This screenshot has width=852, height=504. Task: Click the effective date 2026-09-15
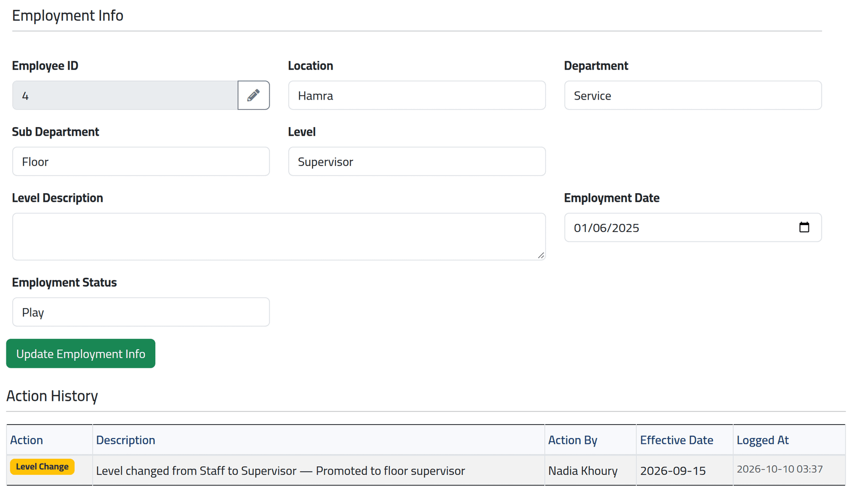pyautogui.click(x=673, y=471)
